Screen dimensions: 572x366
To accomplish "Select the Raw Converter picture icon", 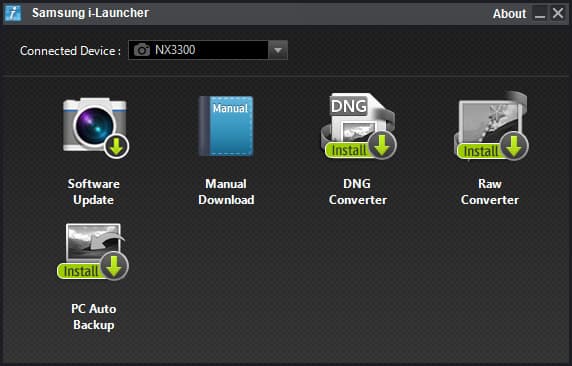I will coord(491,126).
